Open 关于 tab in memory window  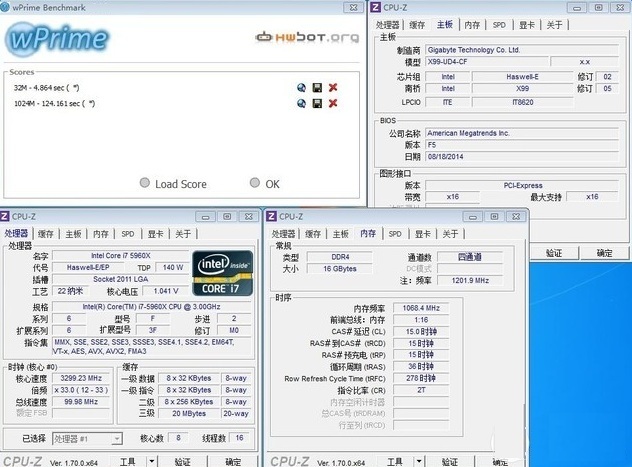point(451,234)
